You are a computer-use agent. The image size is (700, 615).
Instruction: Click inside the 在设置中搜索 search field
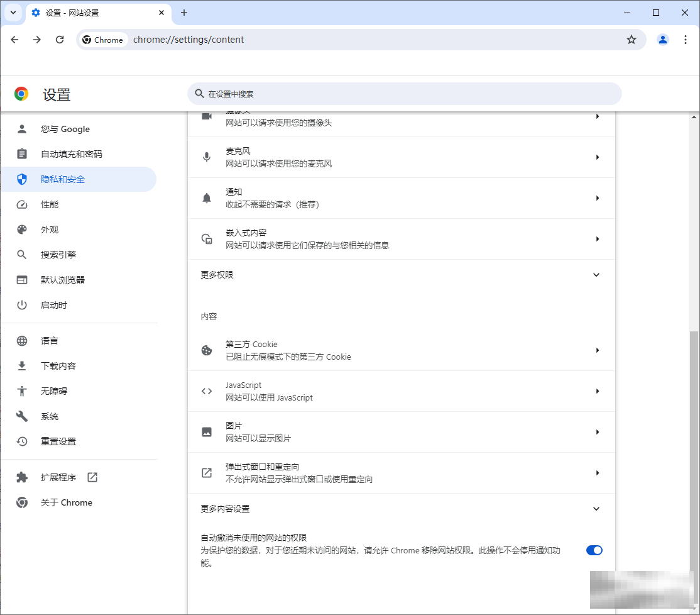point(404,93)
